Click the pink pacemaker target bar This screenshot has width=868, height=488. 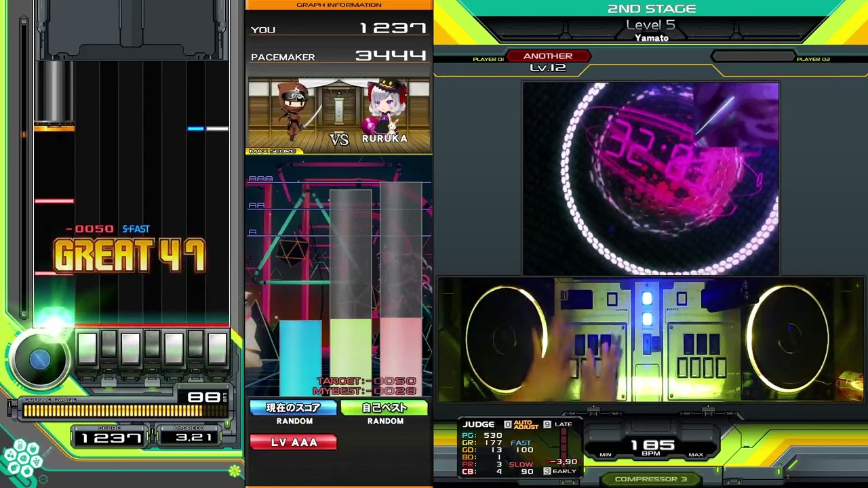[x=401, y=357]
